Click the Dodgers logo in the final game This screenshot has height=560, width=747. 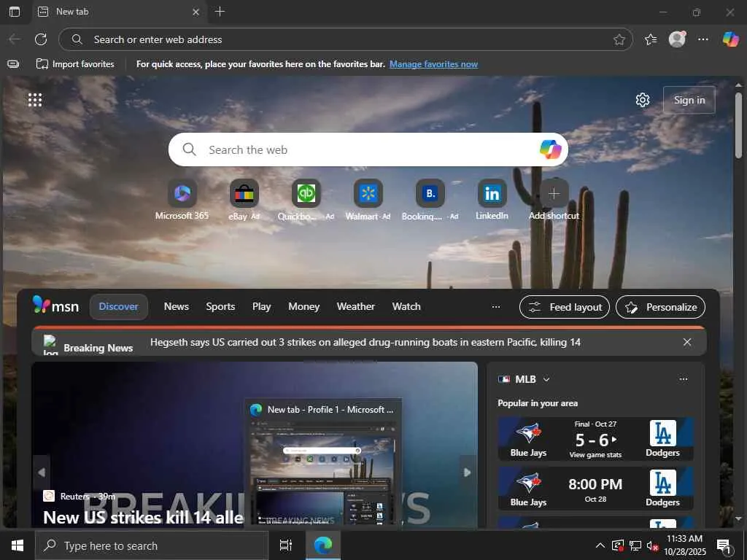[x=662, y=433]
